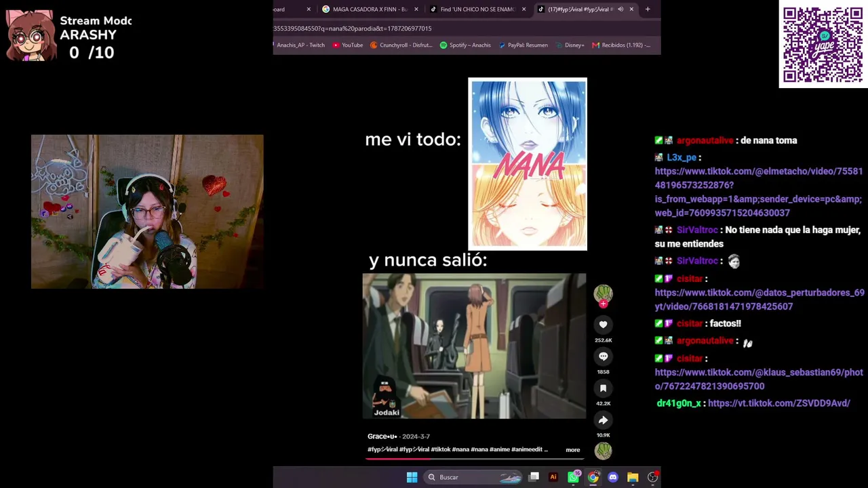This screenshot has width=868, height=488.
Task: Mute the TikTok tab via speaker icon
Action: [x=620, y=9]
